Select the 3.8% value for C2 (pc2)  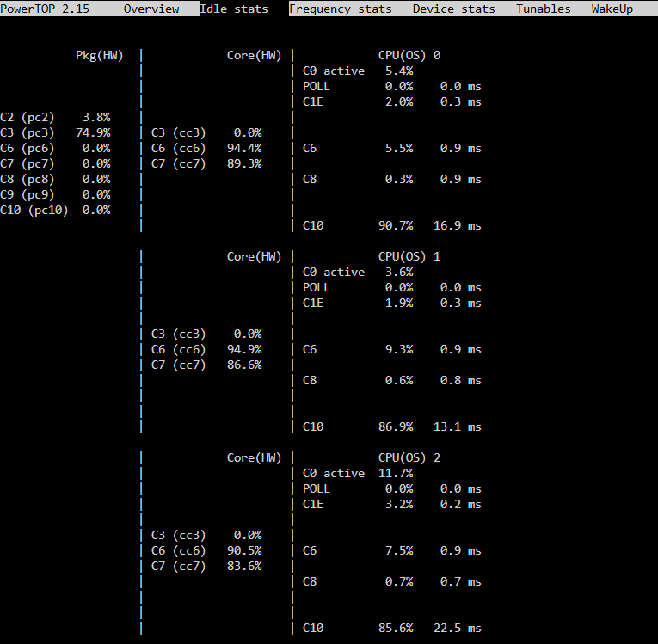coord(96,117)
